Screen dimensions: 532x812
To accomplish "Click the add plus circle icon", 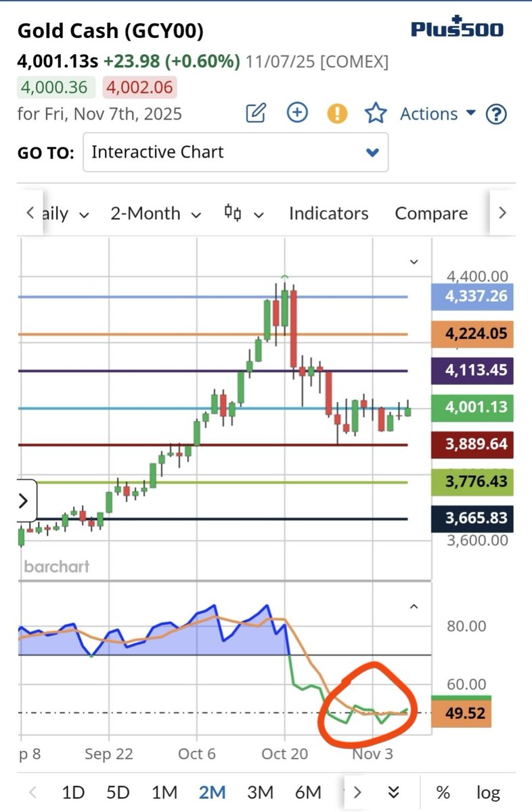I will click(x=297, y=112).
